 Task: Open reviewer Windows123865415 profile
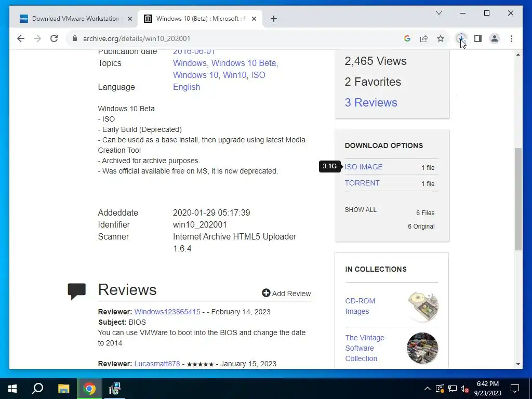(x=167, y=312)
